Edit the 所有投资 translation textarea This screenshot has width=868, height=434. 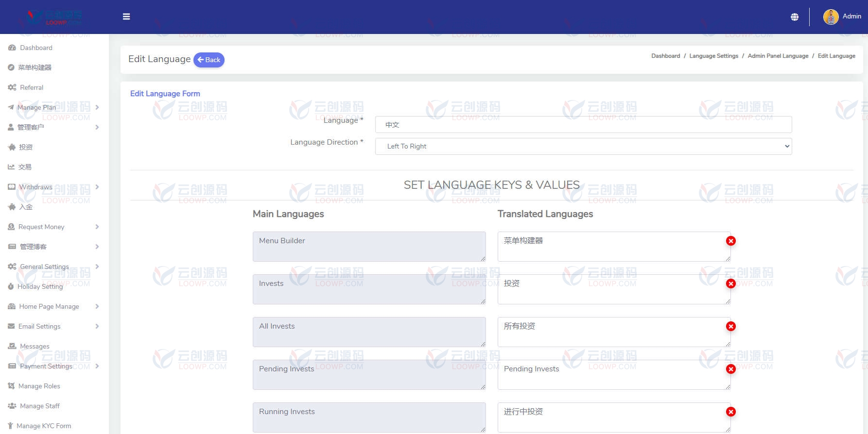tap(614, 332)
